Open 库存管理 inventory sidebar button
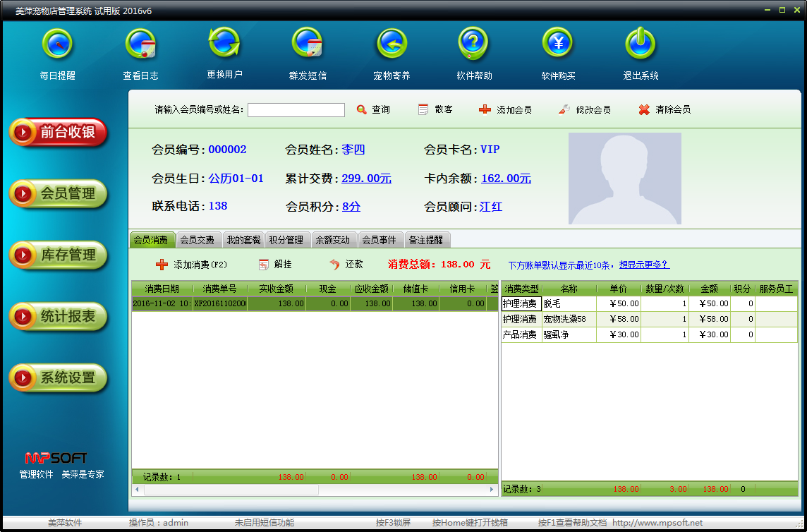Screen dimensions: 807x532 (x=59, y=255)
